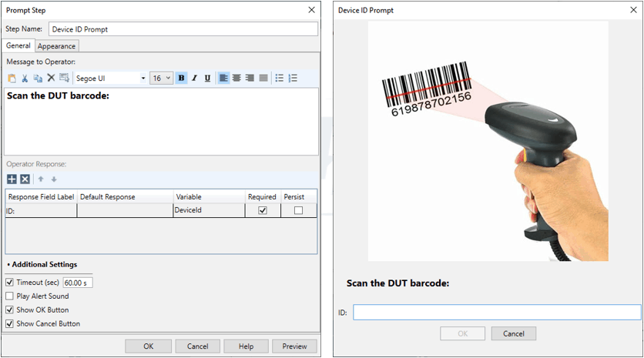Toggle Italic formatting button
The image size is (644, 358).
coord(194,79)
